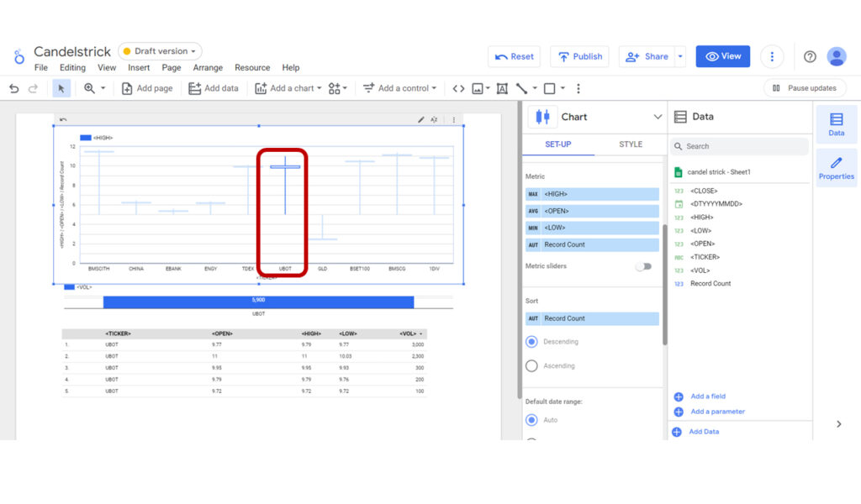The image size is (861, 504).
Task: Click the chart header's undo arrow
Action: pyautogui.click(x=63, y=119)
